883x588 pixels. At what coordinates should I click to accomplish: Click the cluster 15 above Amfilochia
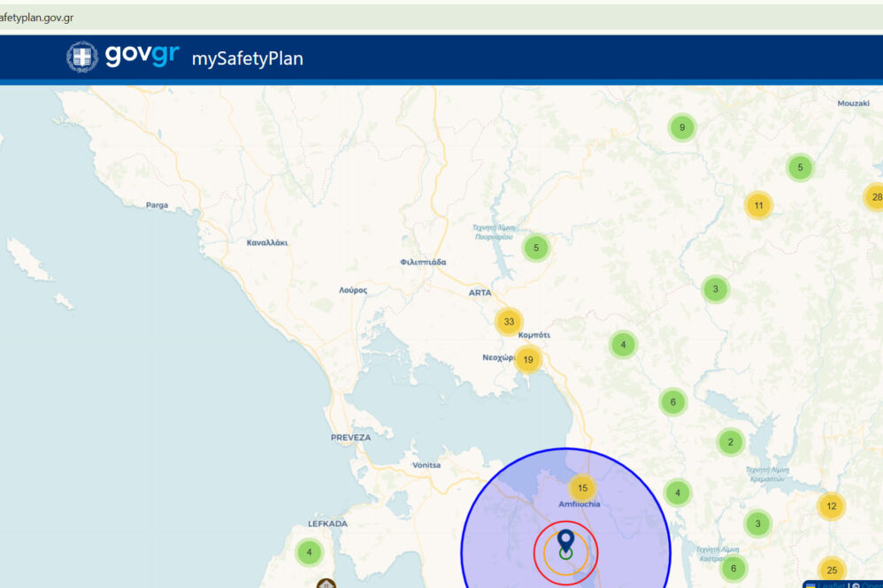pyautogui.click(x=582, y=488)
